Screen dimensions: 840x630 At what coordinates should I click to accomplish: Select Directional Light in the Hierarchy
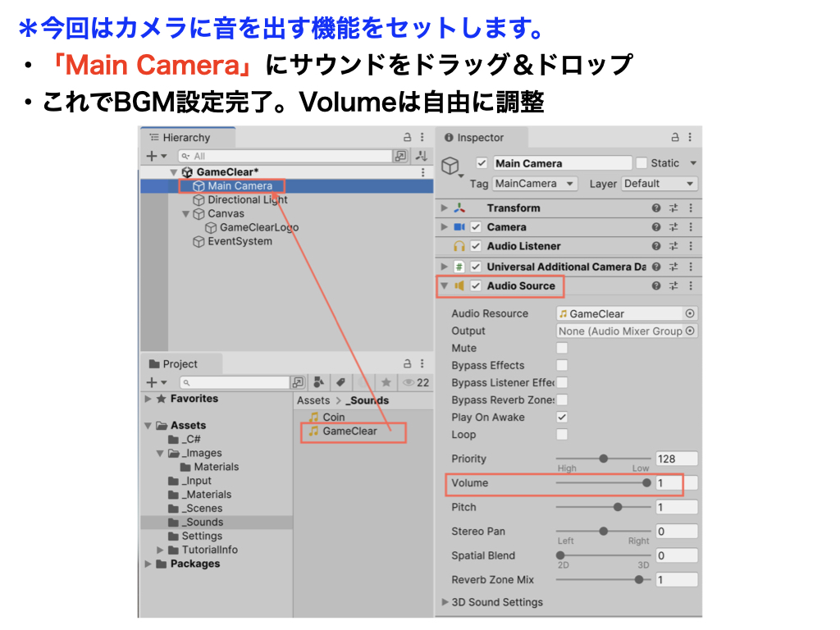point(247,200)
